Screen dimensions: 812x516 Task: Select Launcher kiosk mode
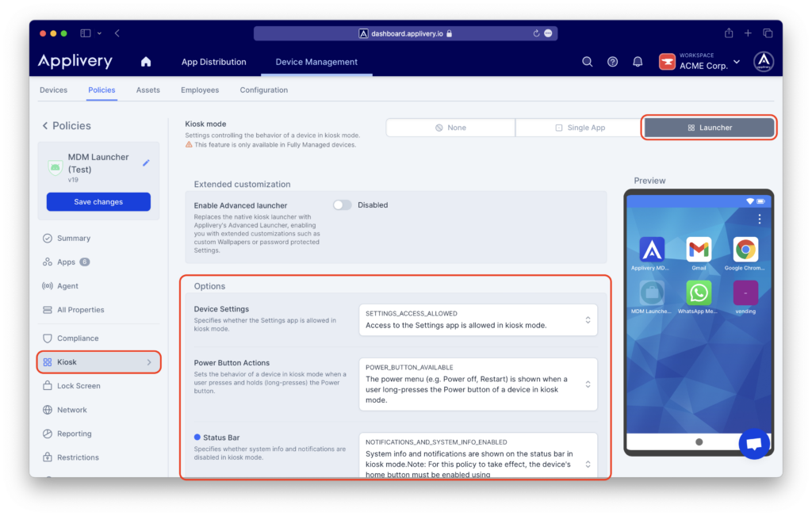tap(710, 128)
